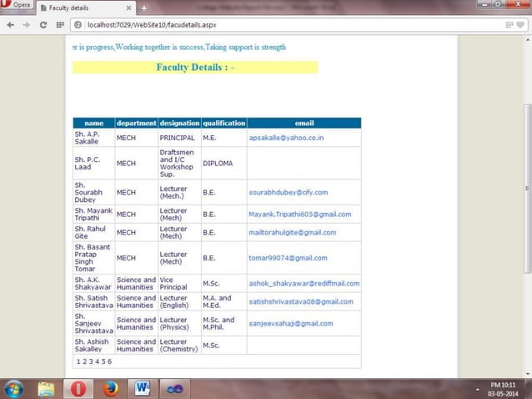Viewport: 532px width, 399px height.
Task: Click the PRINCIPAL designation cell
Action: (x=179, y=138)
